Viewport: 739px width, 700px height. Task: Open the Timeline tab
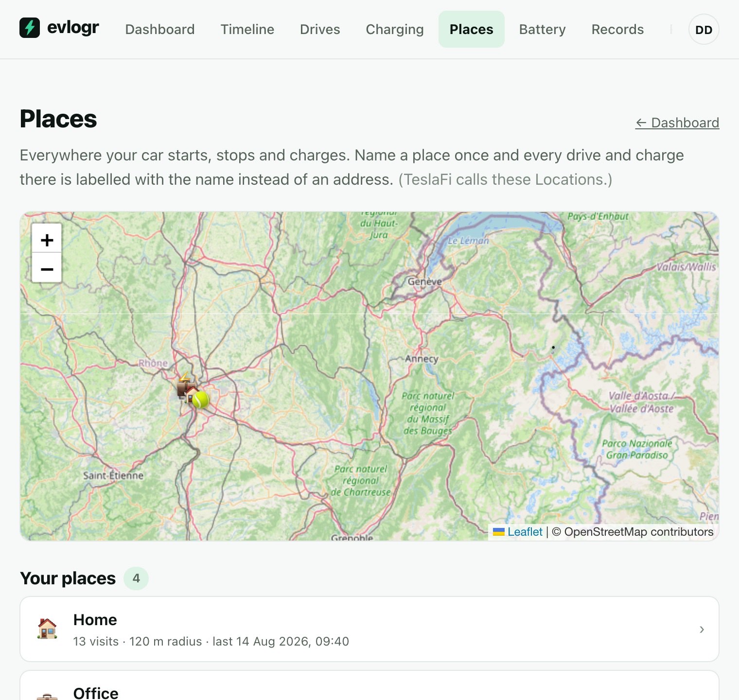pos(247,29)
